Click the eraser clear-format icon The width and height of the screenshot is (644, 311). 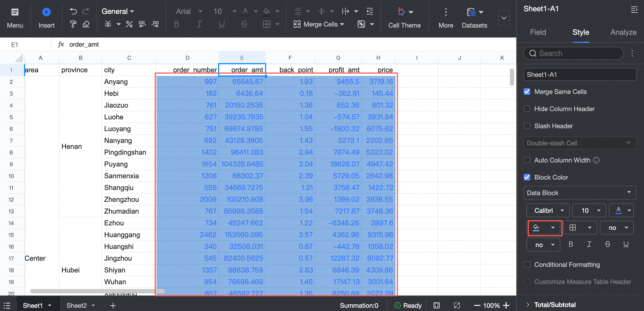(86, 24)
